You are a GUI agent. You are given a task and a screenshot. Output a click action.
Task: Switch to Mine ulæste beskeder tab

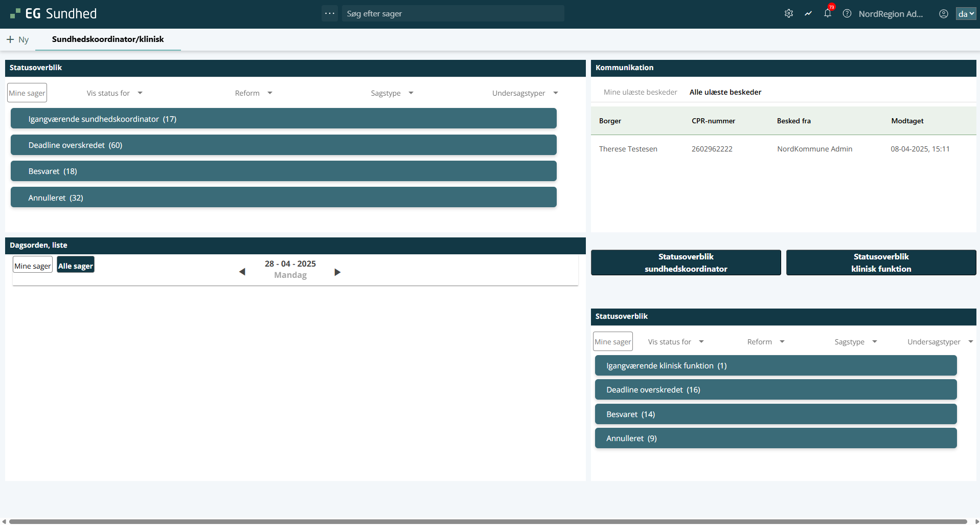pyautogui.click(x=640, y=92)
